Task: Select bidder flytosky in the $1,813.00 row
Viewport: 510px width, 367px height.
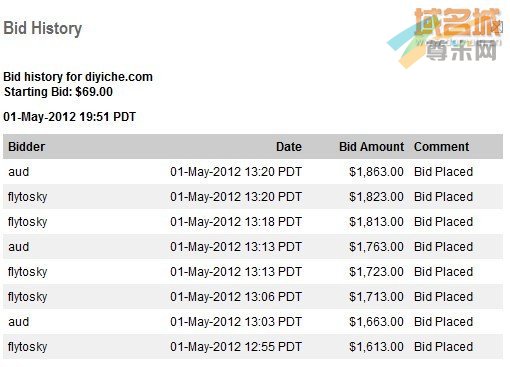Action: (x=27, y=222)
